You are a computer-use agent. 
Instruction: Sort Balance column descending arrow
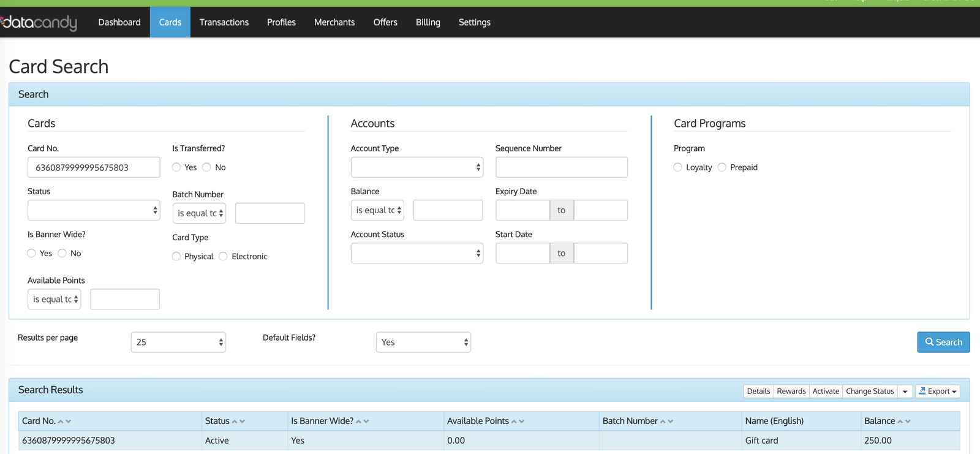[x=908, y=422]
